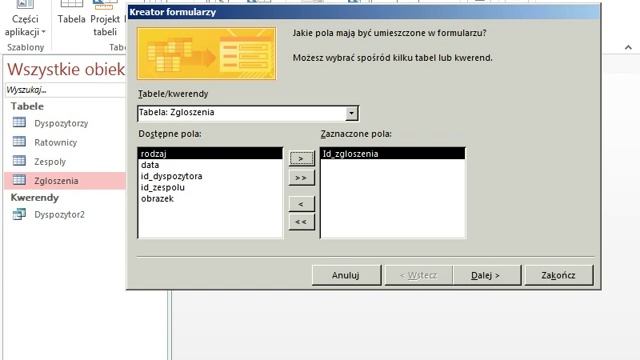Screen dimensions: 640x360
Task: Click the Zgloszenia table icon
Action: 19,180
